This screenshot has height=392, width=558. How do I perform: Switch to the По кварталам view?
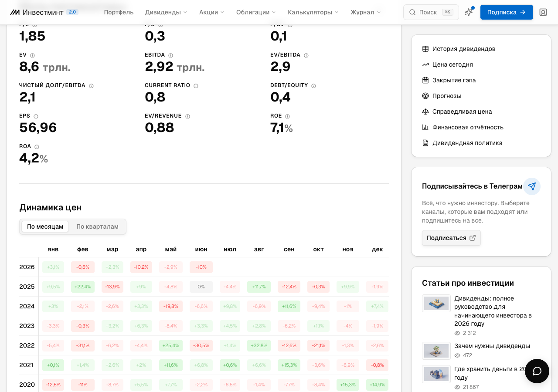coord(97,226)
